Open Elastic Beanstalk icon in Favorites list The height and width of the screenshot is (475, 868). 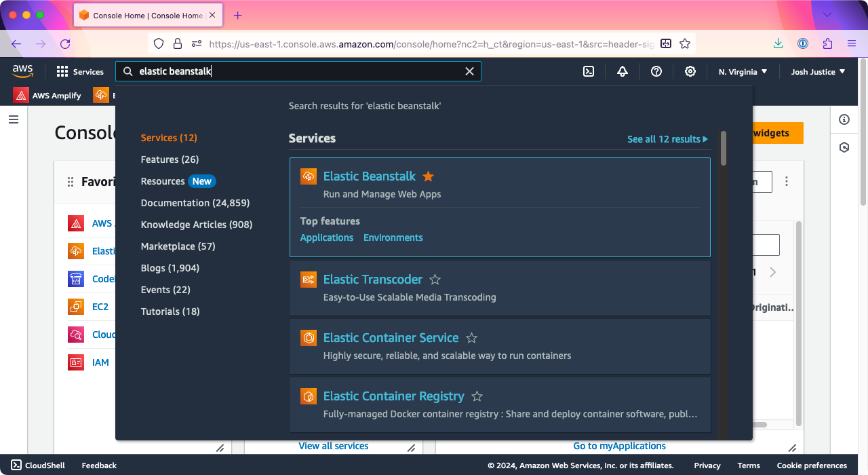point(76,251)
